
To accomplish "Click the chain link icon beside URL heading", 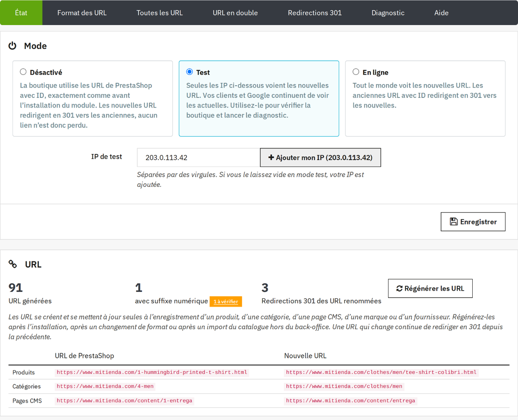I will click(x=13, y=264).
